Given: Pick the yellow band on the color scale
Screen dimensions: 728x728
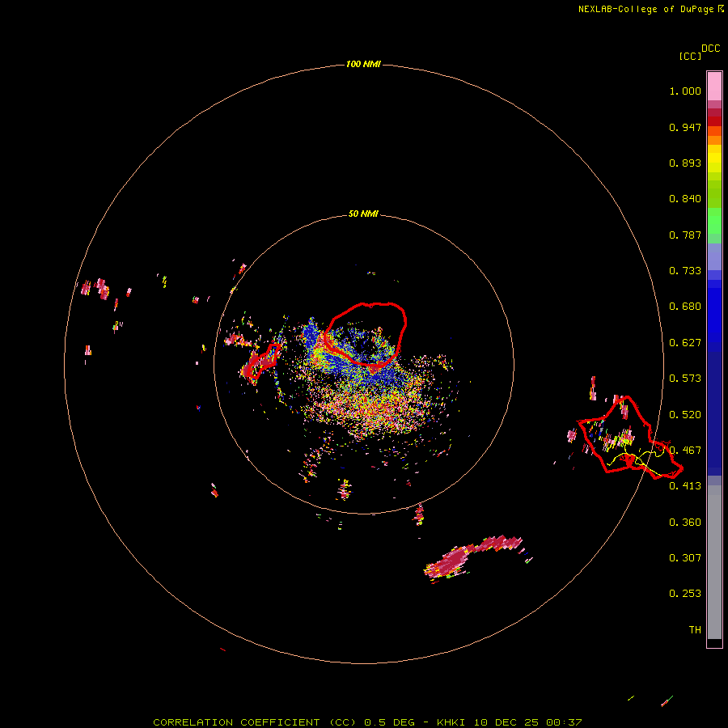Looking at the screenshot, I should [714, 159].
